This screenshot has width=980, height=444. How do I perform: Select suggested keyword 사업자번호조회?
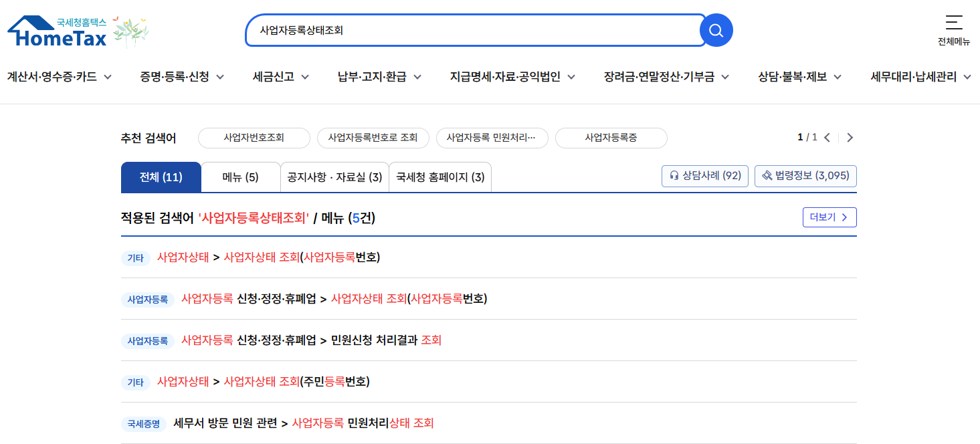pos(254,138)
